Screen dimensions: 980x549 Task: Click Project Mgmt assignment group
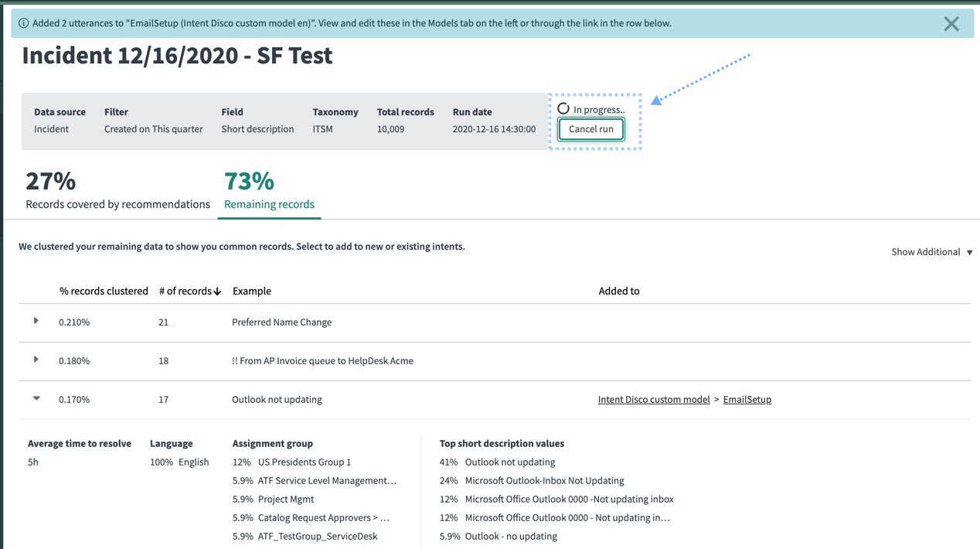pos(286,500)
